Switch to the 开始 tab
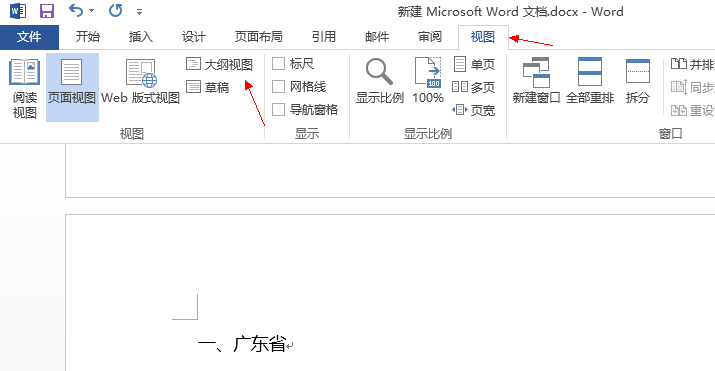This screenshot has width=715, height=371. tap(88, 36)
